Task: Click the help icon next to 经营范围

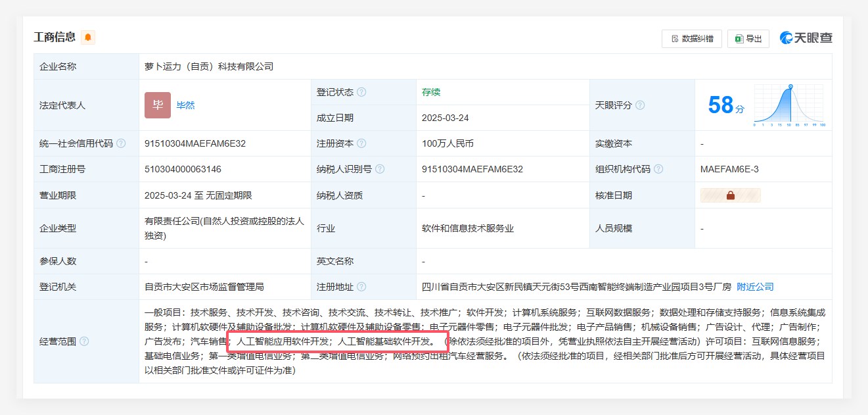Action: (84, 341)
